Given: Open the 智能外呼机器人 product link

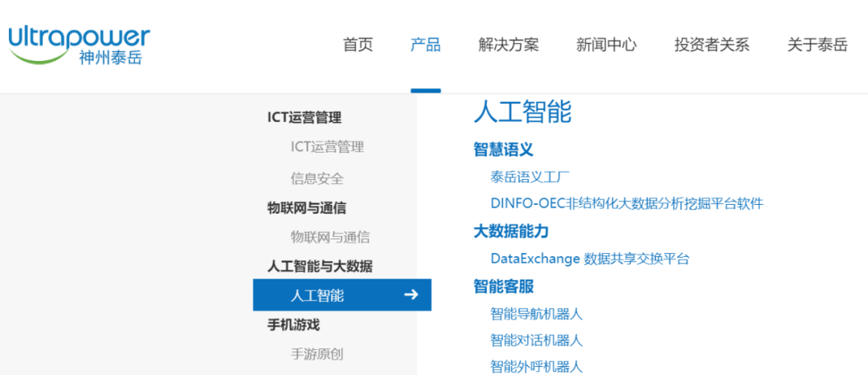Looking at the screenshot, I should click(536, 366).
